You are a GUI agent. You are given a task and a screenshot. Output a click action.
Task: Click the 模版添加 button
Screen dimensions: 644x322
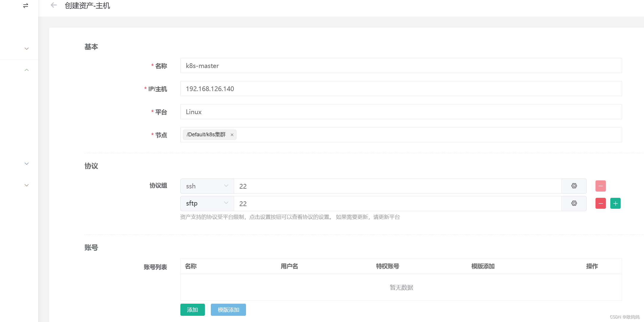click(228, 310)
